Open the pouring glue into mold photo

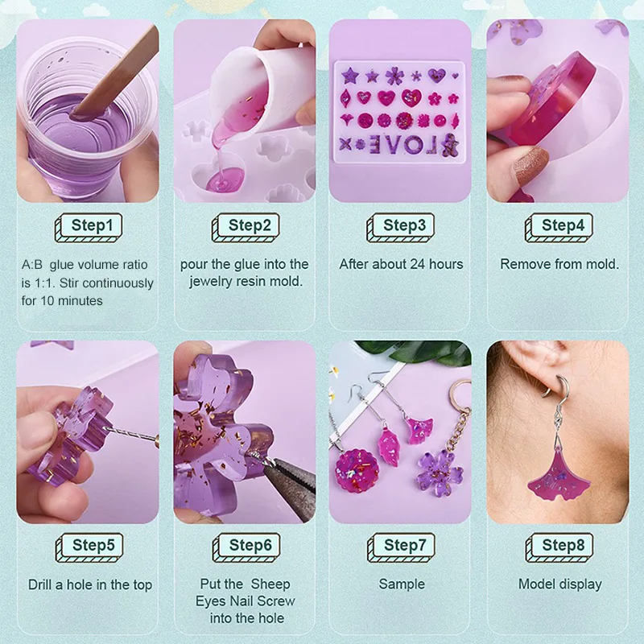coord(245,111)
